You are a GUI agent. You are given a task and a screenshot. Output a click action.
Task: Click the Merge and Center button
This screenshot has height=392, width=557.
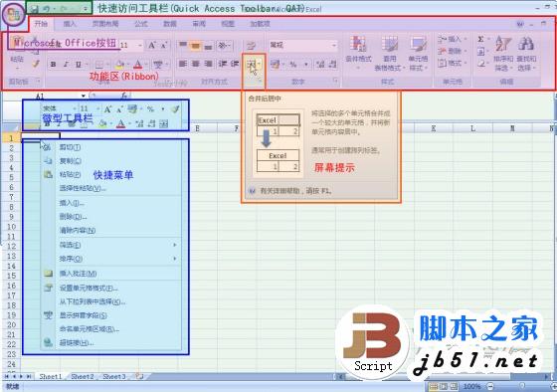coord(252,65)
